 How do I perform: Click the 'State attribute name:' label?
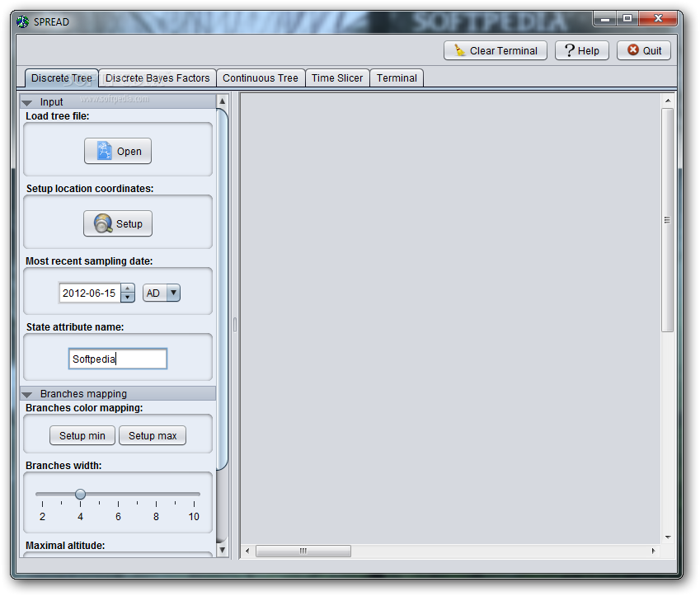pos(75,327)
